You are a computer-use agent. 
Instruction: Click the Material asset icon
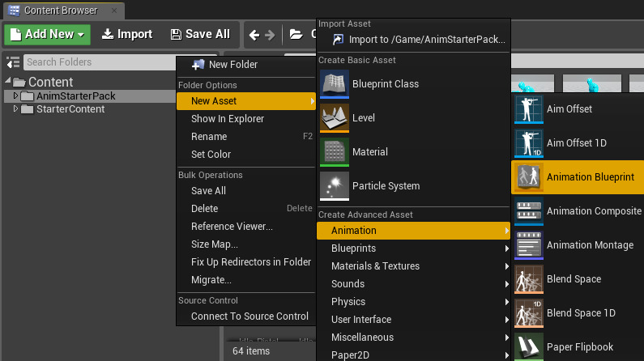point(334,152)
